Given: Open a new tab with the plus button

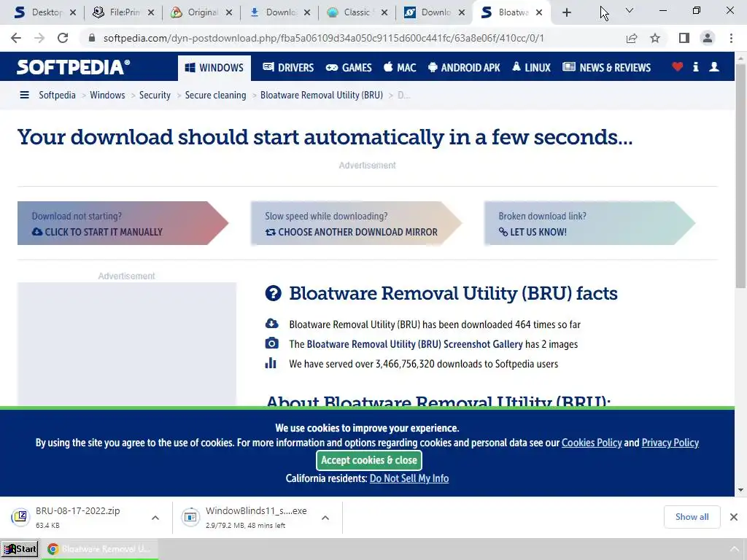Looking at the screenshot, I should [566, 12].
